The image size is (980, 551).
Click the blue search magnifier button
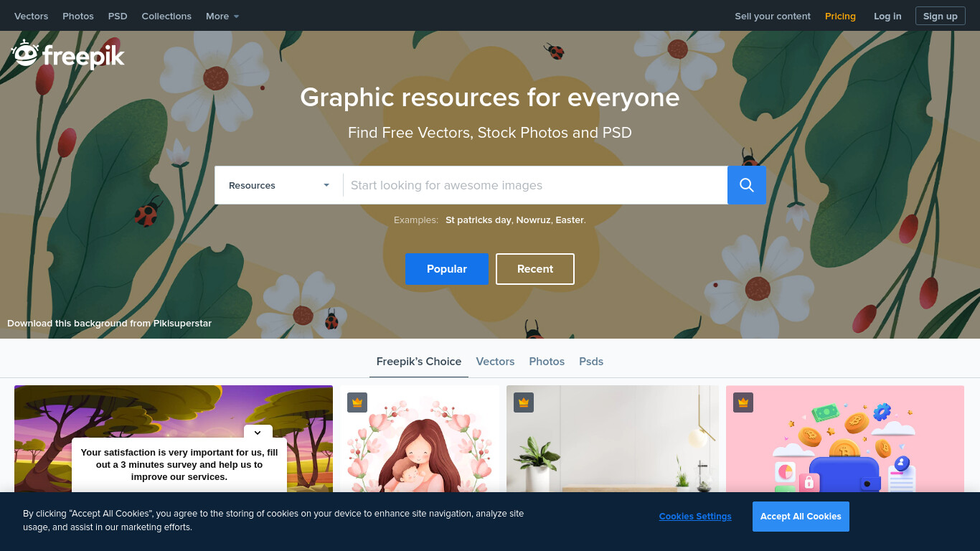tap(747, 185)
